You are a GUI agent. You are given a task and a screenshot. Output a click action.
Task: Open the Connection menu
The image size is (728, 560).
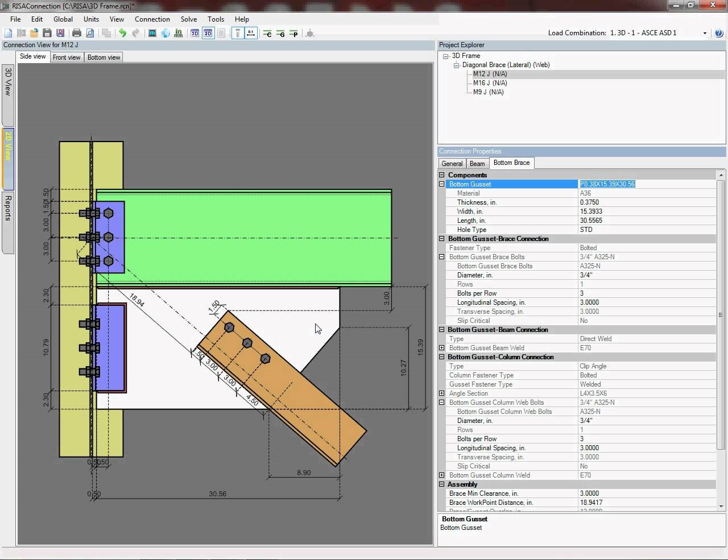pos(152,19)
